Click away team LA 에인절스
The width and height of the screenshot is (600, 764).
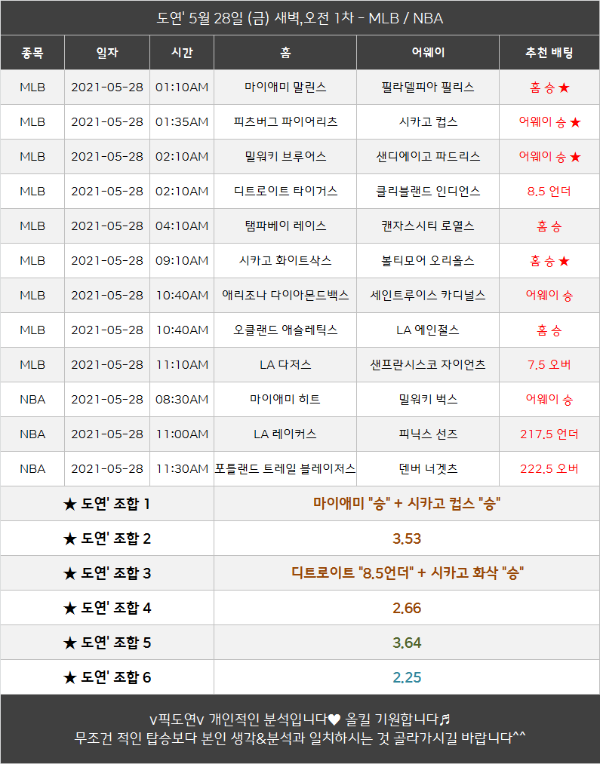[428, 330]
